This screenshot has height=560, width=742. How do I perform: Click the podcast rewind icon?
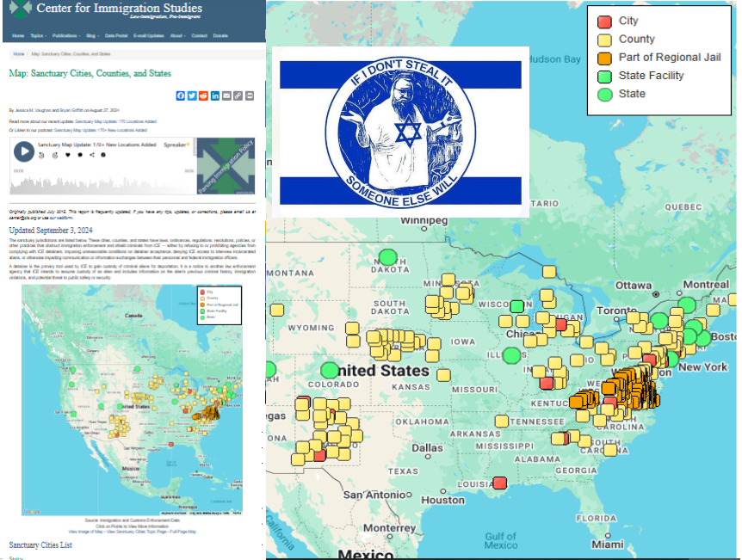(x=41, y=155)
